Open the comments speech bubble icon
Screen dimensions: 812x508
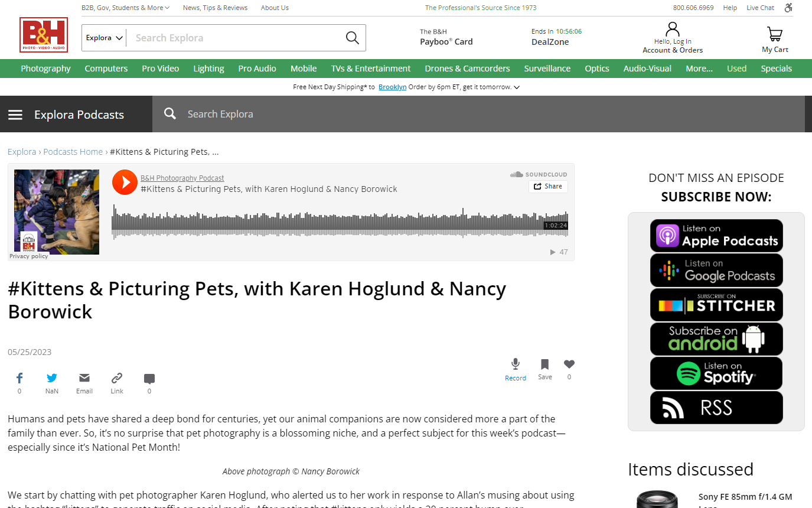(x=149, y=379)
